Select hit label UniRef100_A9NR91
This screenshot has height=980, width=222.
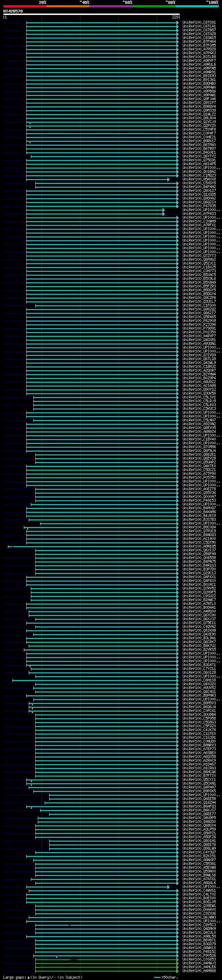coord(199,72)
